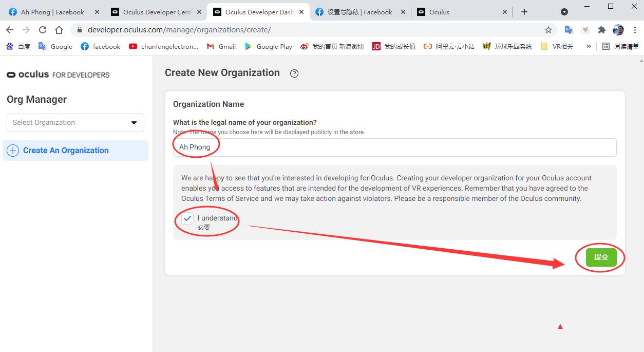Reload the current page
644x352 pixels.
(43, 30)
